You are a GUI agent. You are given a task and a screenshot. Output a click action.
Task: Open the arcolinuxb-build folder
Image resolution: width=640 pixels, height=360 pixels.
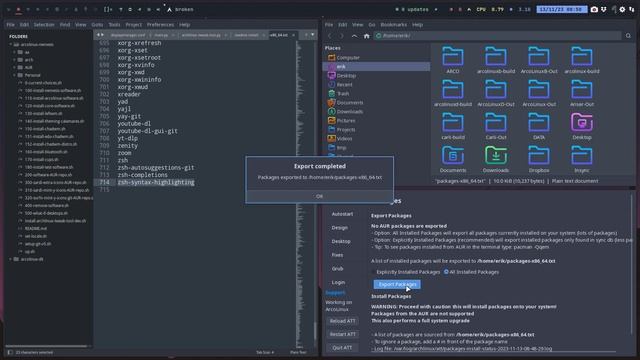pos(496,60)
